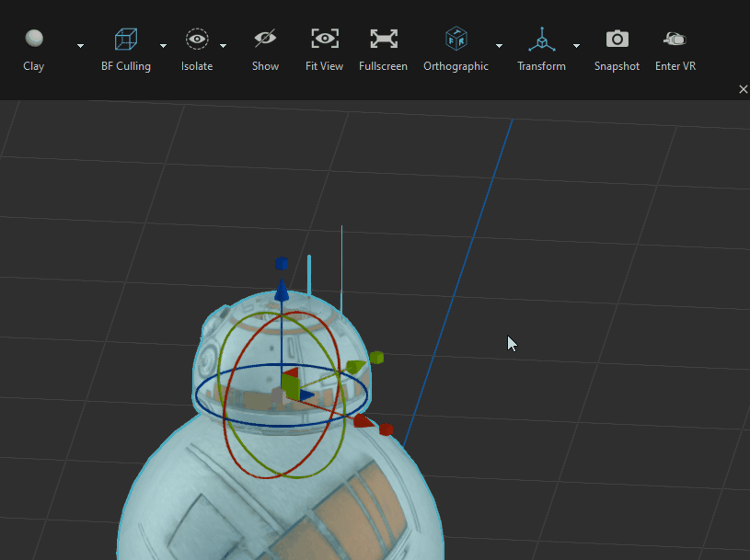Screen dimensions: 750x560
Task: Expand the Orthographic view dropdown arrow
Action: click(x=499, y=46)
